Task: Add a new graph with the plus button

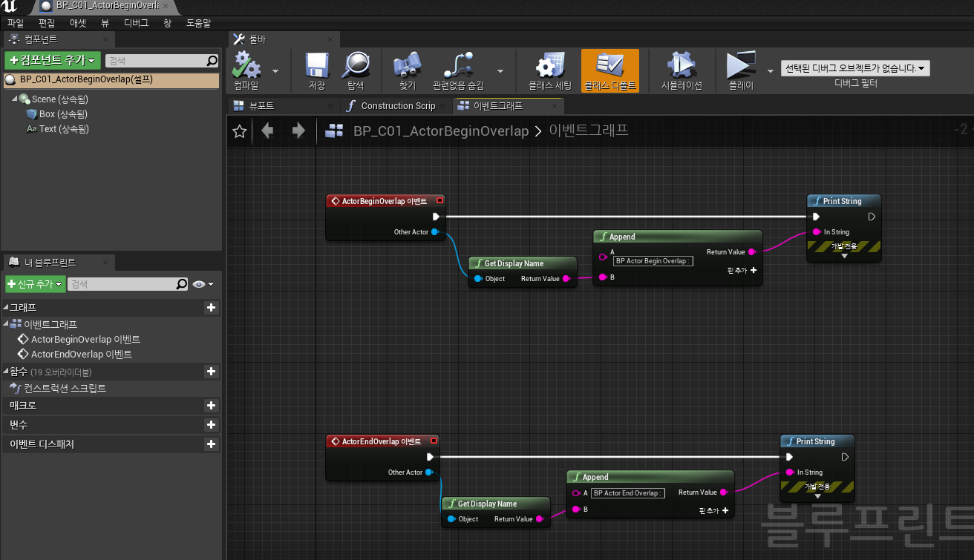Action: click(211, 307)
